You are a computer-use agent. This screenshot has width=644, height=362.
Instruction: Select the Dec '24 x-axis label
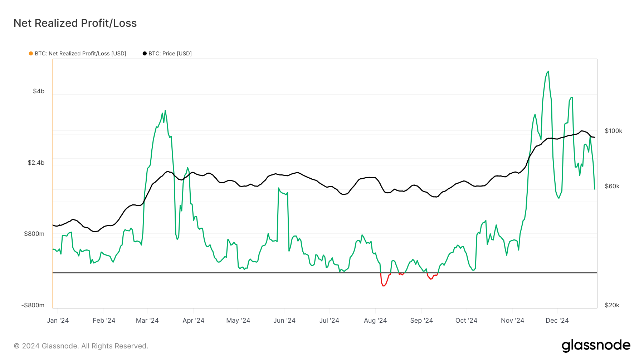tap(557, 321)
